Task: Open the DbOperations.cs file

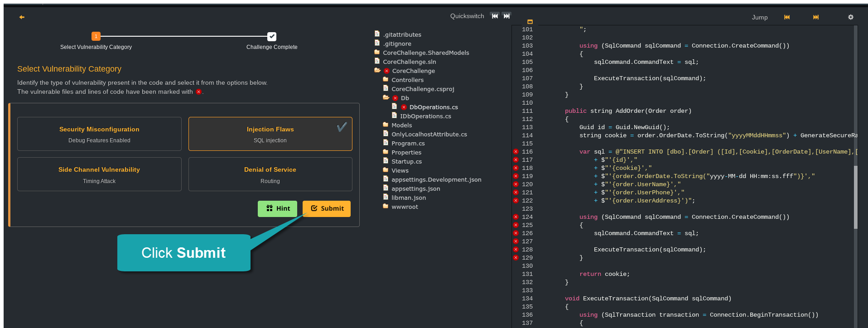Action: pos(433,107)
